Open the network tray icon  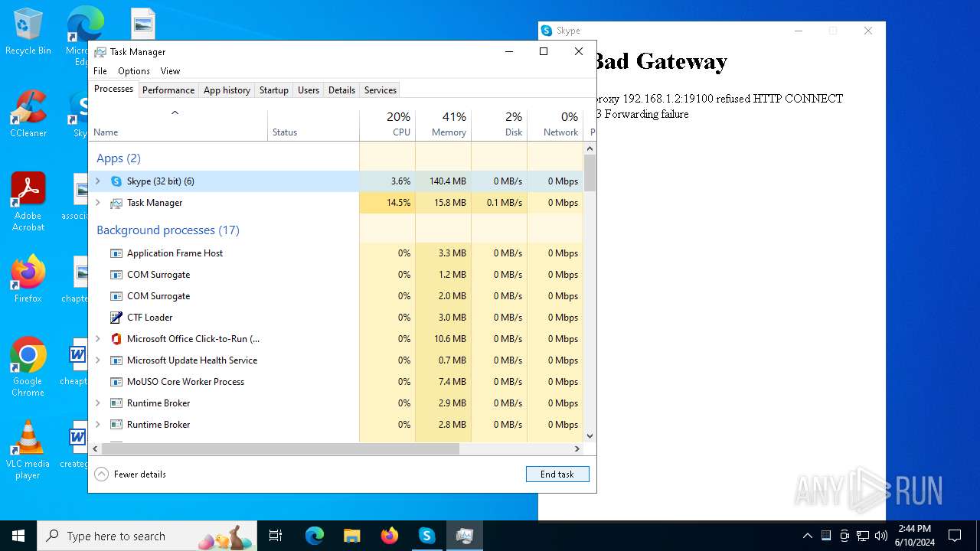pos(863,536)
